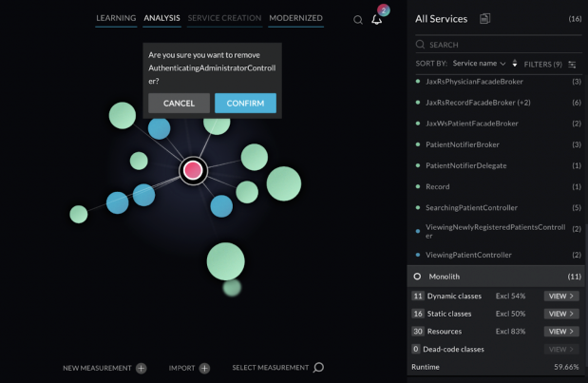This screenshot has height=383, width=588.
Task: Click the New Measurement plus icon
Action: (x=141, y=368)
